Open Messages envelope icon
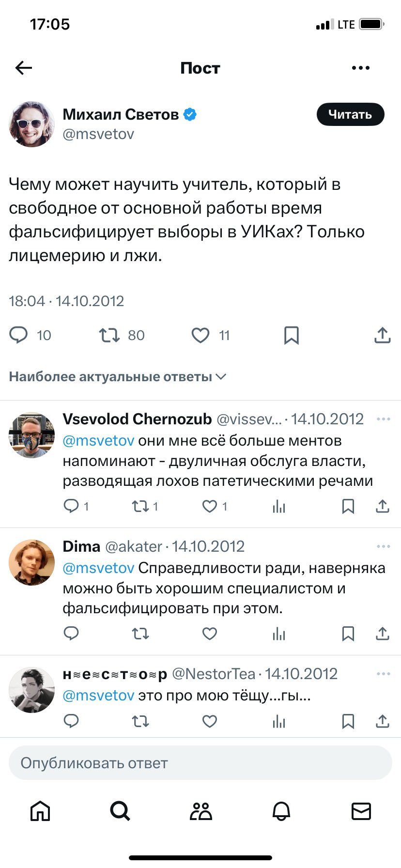The height and width of the screenshot is (868, 401). (361, 811)
